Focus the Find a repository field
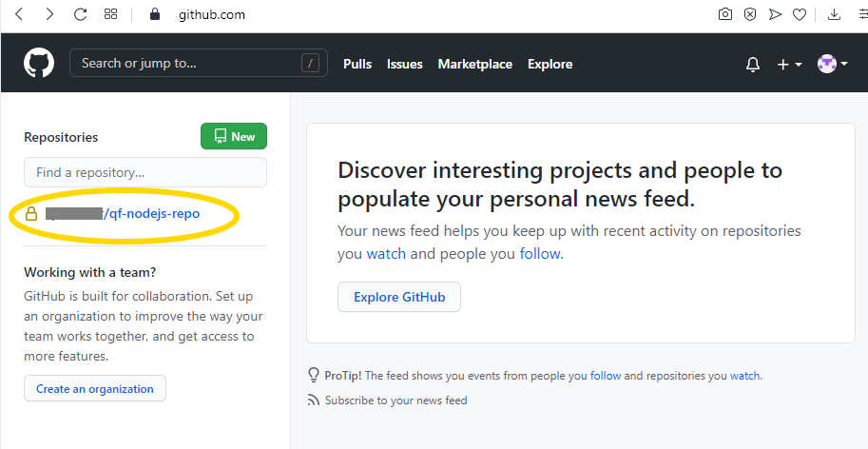This screenshot has width=868, height=449. click(x=145, y=172)
